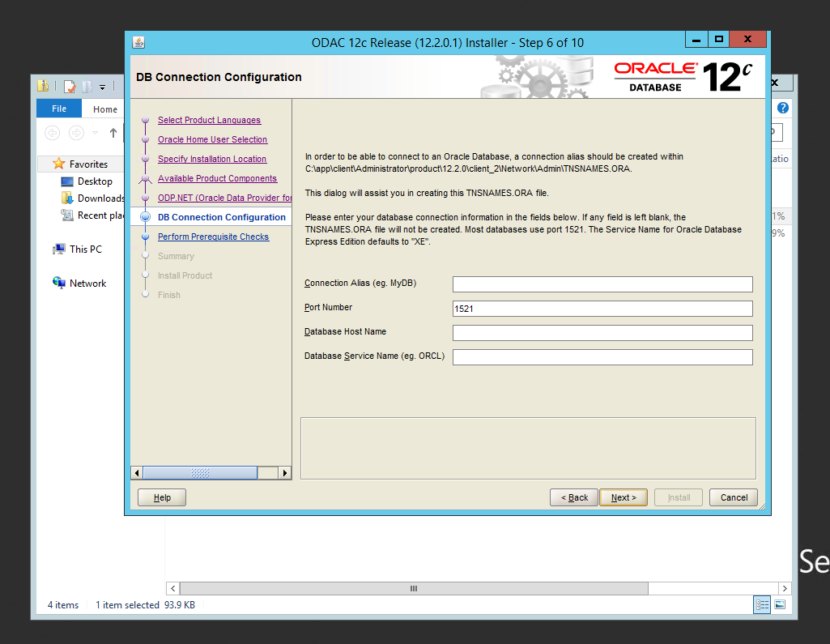Go to Select Product Languages step
830x644 pixels.
(x=209, y=120)
